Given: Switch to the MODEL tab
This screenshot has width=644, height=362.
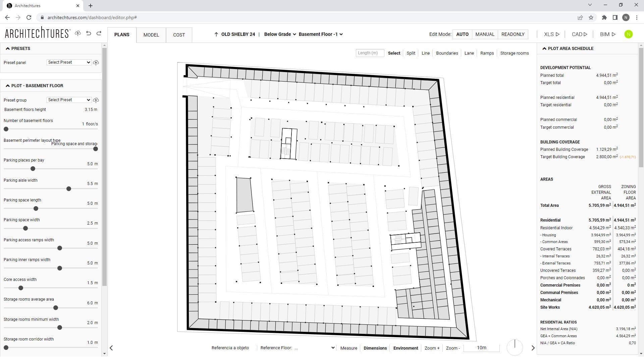Looking at the screenshot, I should pos(151,35).
